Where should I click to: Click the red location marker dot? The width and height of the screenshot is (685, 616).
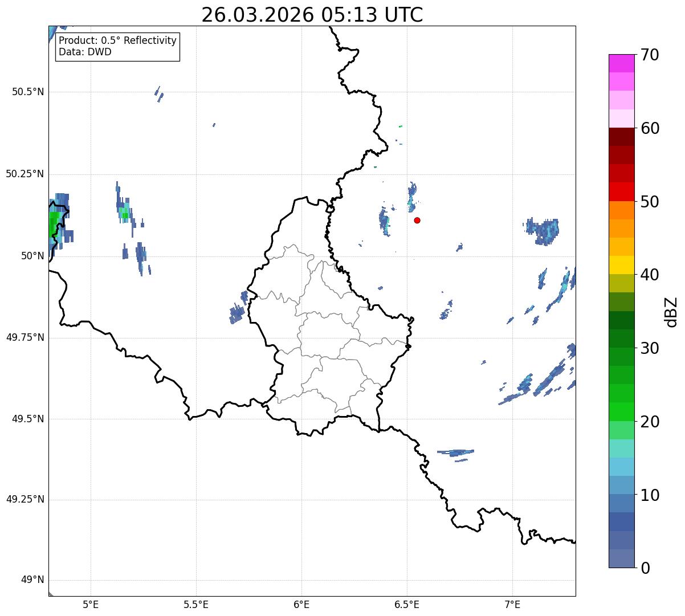417,220
